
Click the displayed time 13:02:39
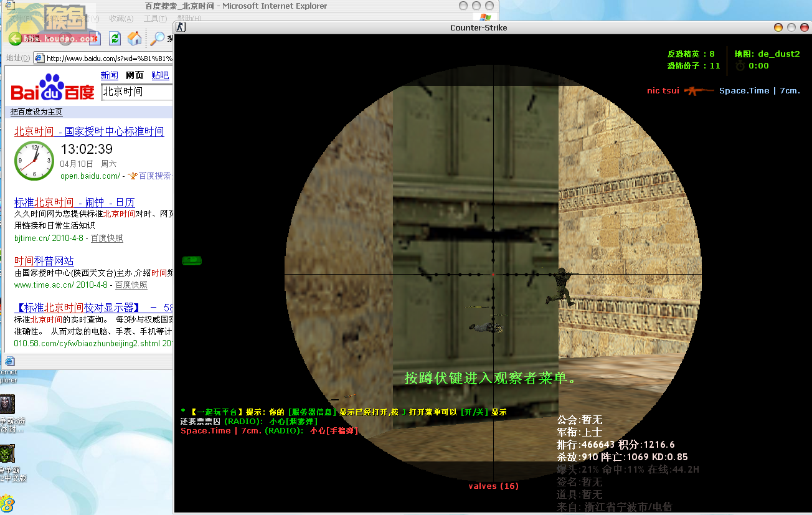[87, 149]
